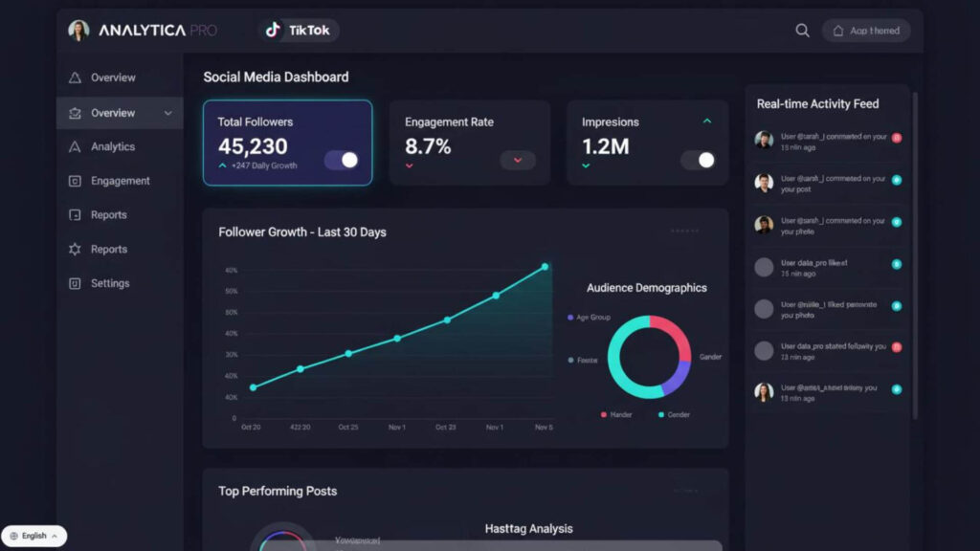The width and height of the screenshot is (980, 551).
Task: Expand the highlighted Overview chevron
Action: pyautogui.click(x=168, y=113)
